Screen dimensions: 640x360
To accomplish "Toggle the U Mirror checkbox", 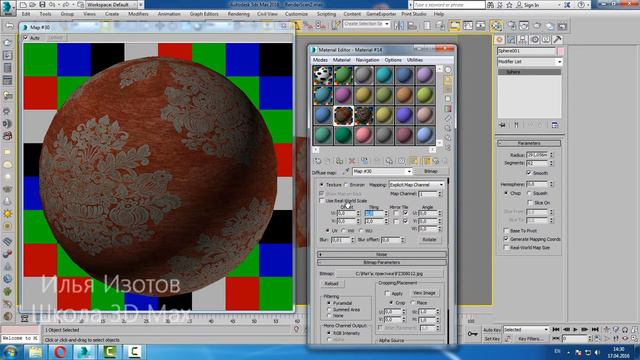I will [395, 213].
